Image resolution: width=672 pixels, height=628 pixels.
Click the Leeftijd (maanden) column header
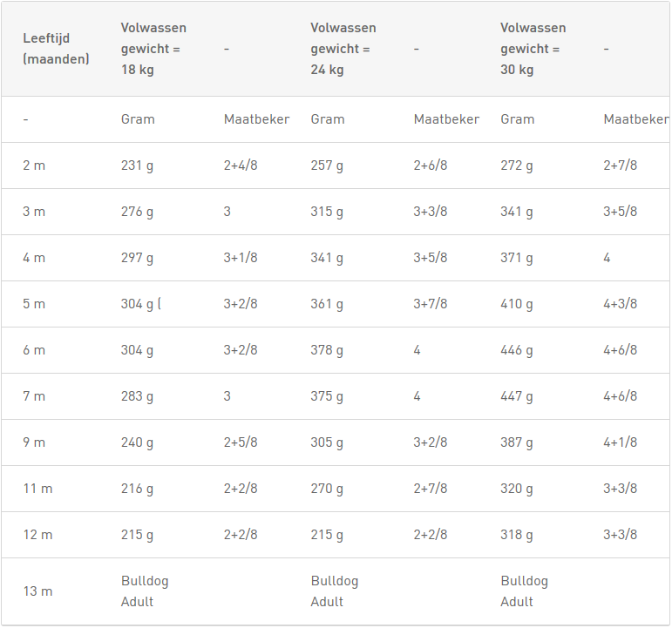pos(56,49)
